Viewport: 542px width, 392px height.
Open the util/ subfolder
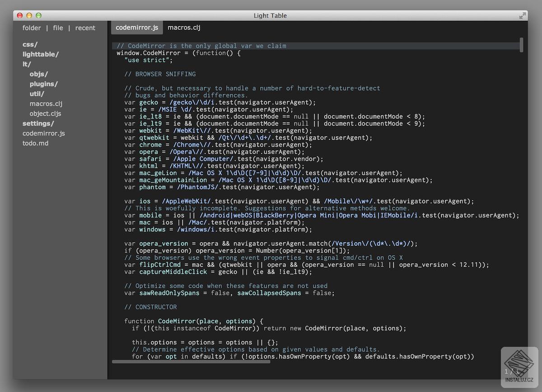(x=37, y=94)
